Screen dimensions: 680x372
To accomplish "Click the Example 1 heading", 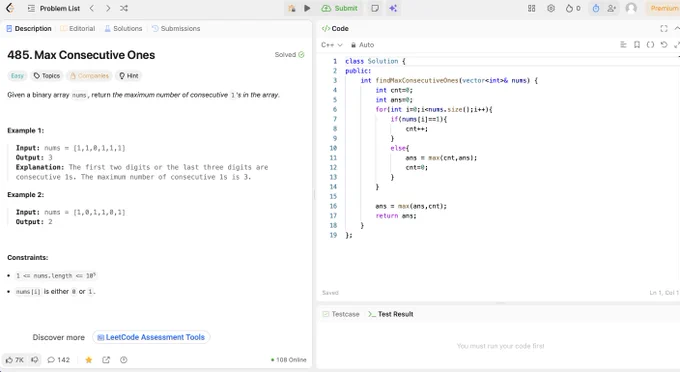I will (26, 131).
